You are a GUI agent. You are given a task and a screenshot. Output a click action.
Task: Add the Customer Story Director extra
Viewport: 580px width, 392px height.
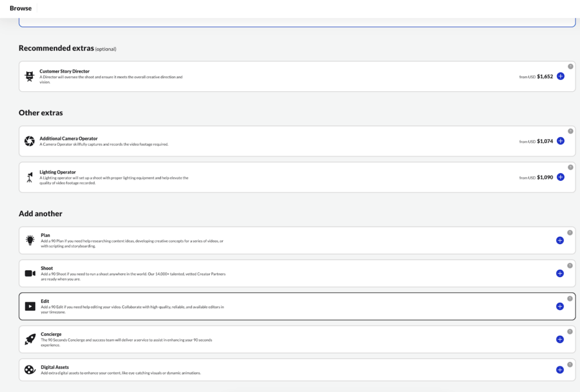560,76
